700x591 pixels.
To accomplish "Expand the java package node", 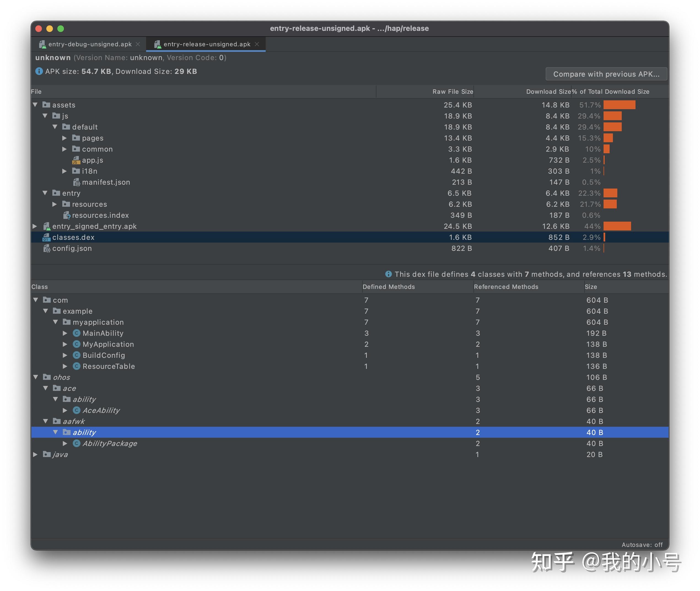I will [x=35, y=455].
